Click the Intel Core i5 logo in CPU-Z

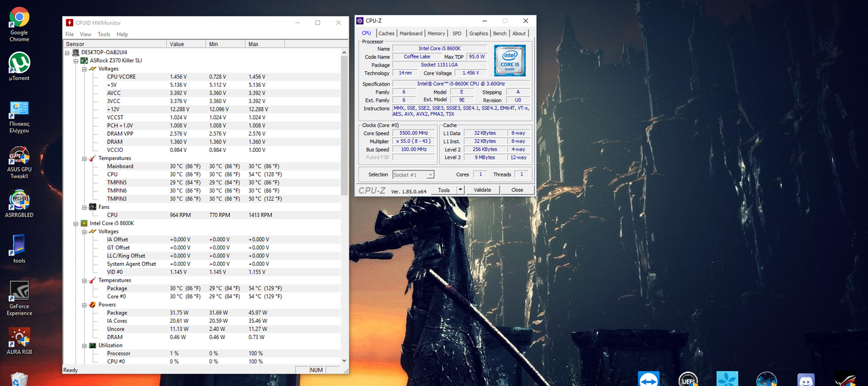pos(510,60)
